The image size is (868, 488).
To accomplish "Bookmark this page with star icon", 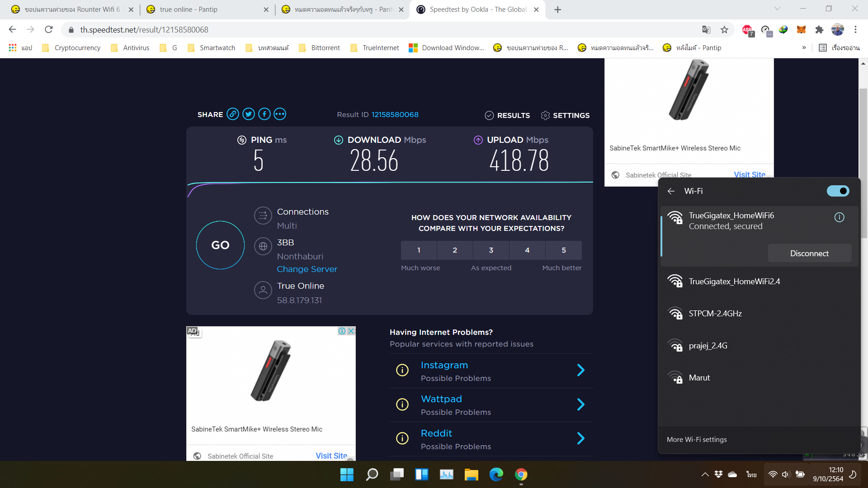I will click(x=724, y=30).
